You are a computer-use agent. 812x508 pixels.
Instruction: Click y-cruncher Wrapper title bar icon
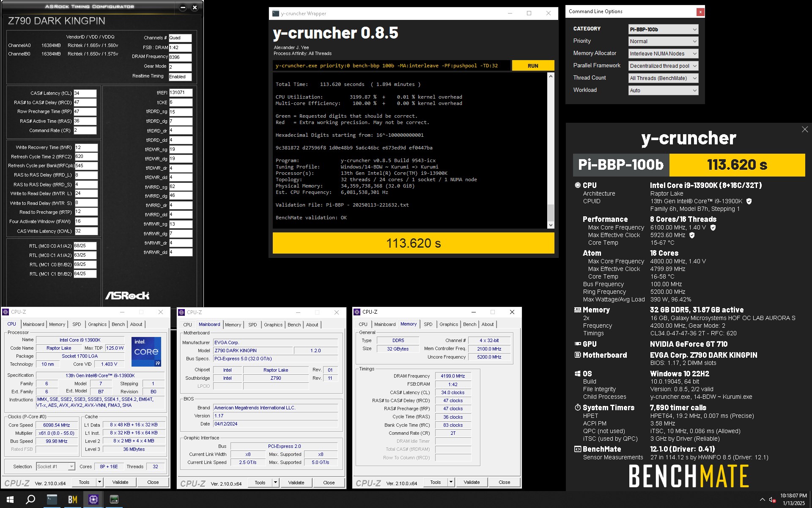tap(276, 13)
